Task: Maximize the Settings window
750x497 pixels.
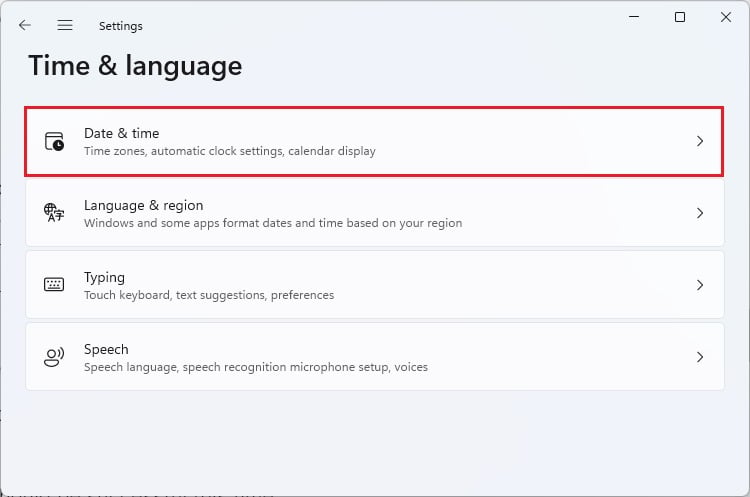Action: click(x=680, y=17)
